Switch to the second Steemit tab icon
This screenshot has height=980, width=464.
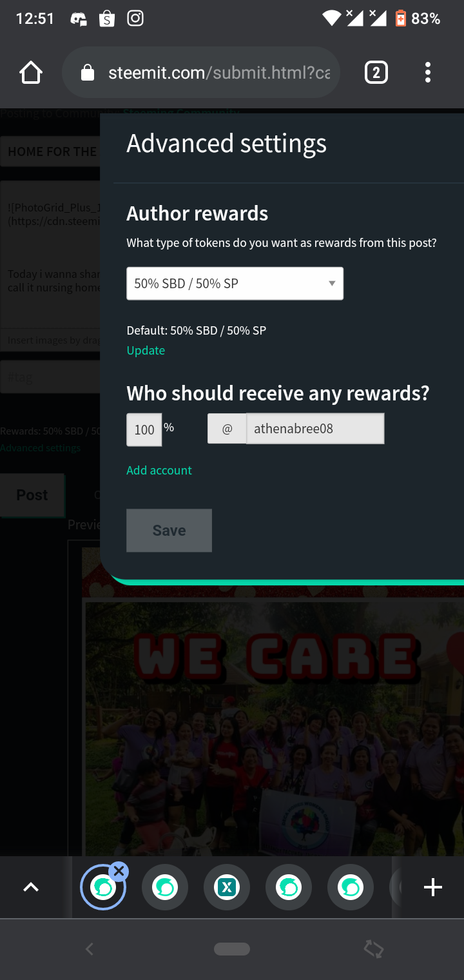coord(165,888)
